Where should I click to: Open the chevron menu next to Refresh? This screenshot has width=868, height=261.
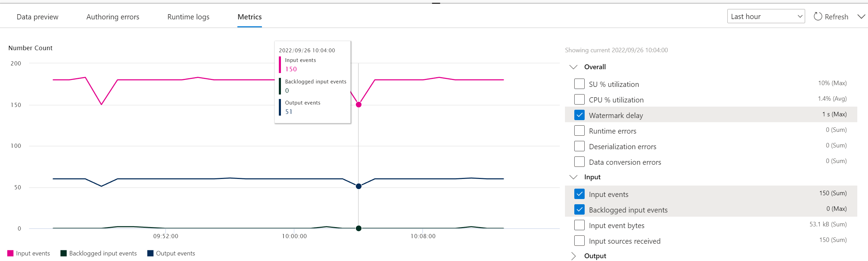click(861, 16)
